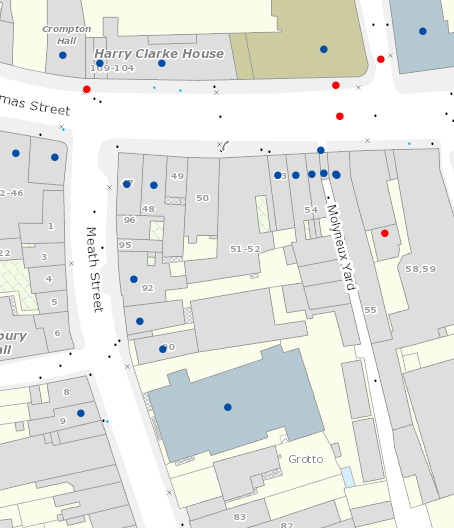Click the red marker in the middle of the street

[x=340, y=117]
